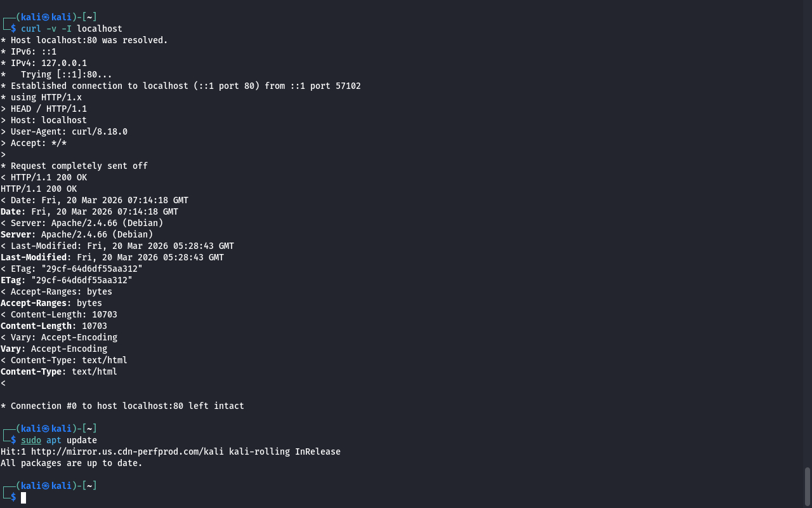Viewport: 812px width, 508px height.
Task: Click the bold Last-Modified header label
Action: point(33,257)
